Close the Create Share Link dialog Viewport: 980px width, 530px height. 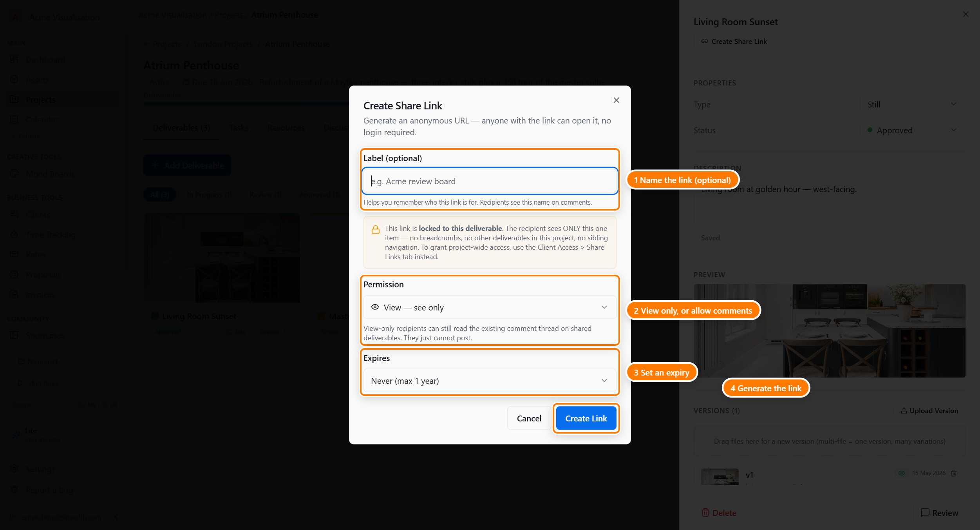pyautogui.click(x=616, y=100)
